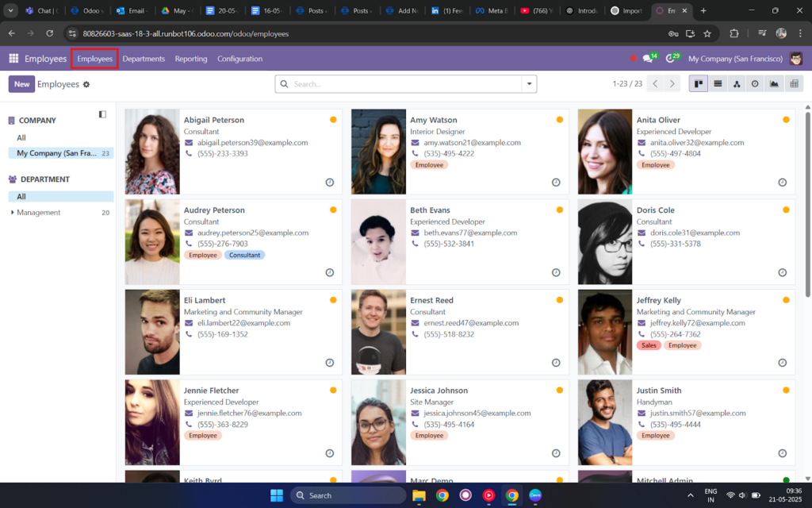Click the phone icon on Ernest Reed card
Viewport: 812px width, 508px height.
(x=415, y=334)
